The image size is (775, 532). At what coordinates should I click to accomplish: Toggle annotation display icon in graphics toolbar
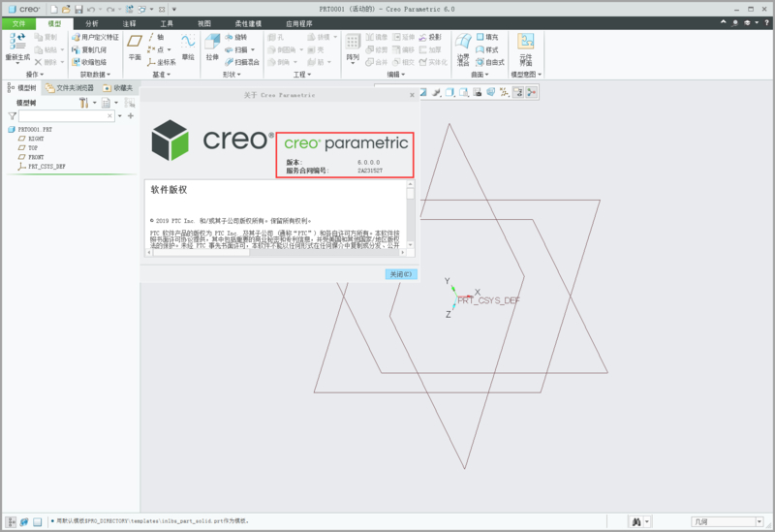coord(517,92)
